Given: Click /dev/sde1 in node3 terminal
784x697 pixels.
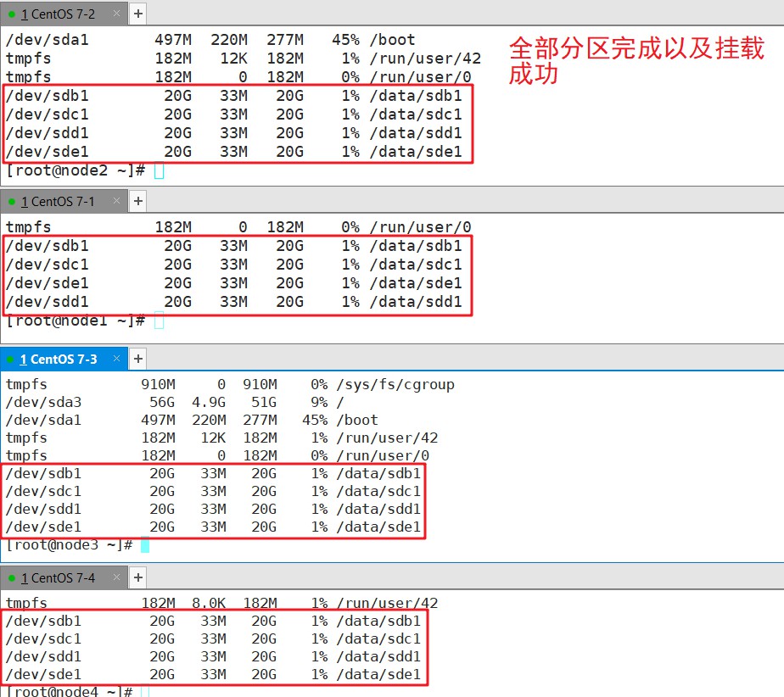Looking at the screenshot, I should click(x=43, y=527).
